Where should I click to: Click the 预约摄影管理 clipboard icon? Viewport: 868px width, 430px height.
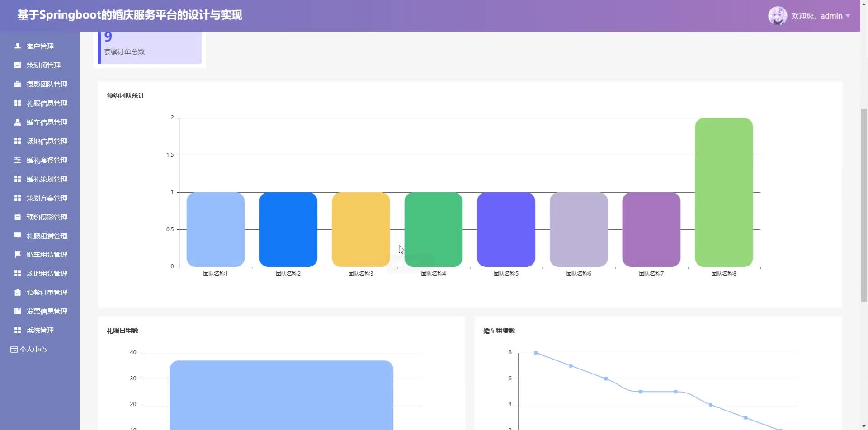point(18,217)
